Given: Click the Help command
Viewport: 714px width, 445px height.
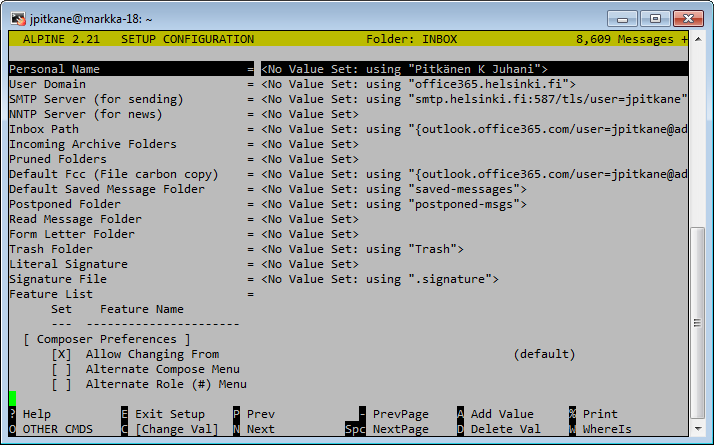Looking at the screenshot, I should 30,414.
